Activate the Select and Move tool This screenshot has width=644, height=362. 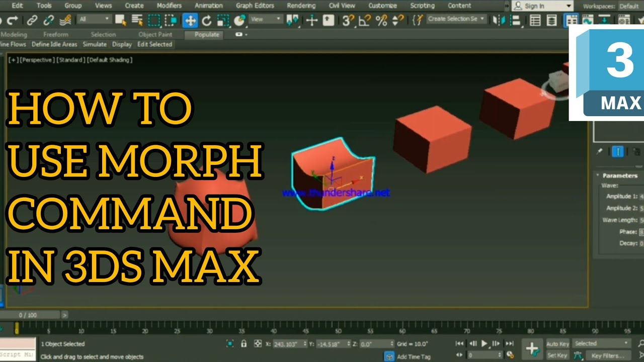(190, 21)
